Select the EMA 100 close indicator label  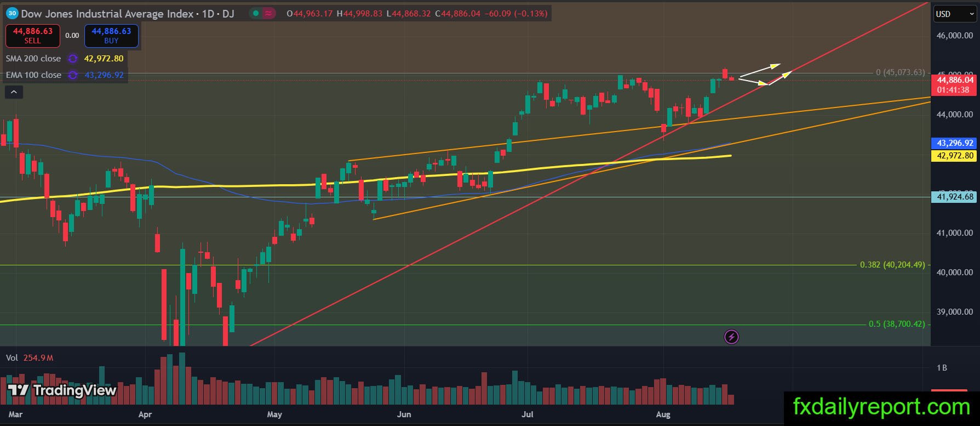point(33,75)
